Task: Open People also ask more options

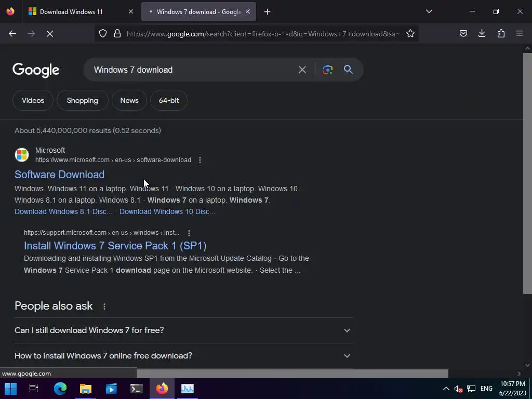Action: tap(104, 307)
